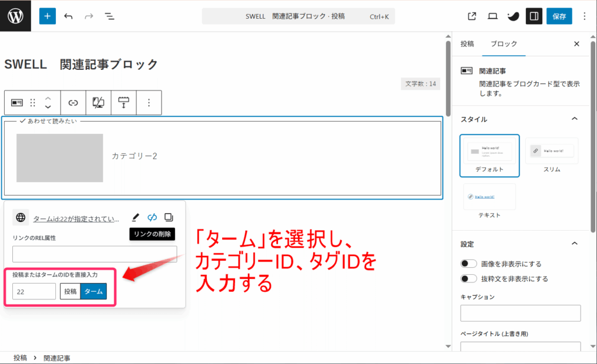Switch to the 投稿 sidebar tab
This screenshot has width=597, height=364.
point(467,44)
